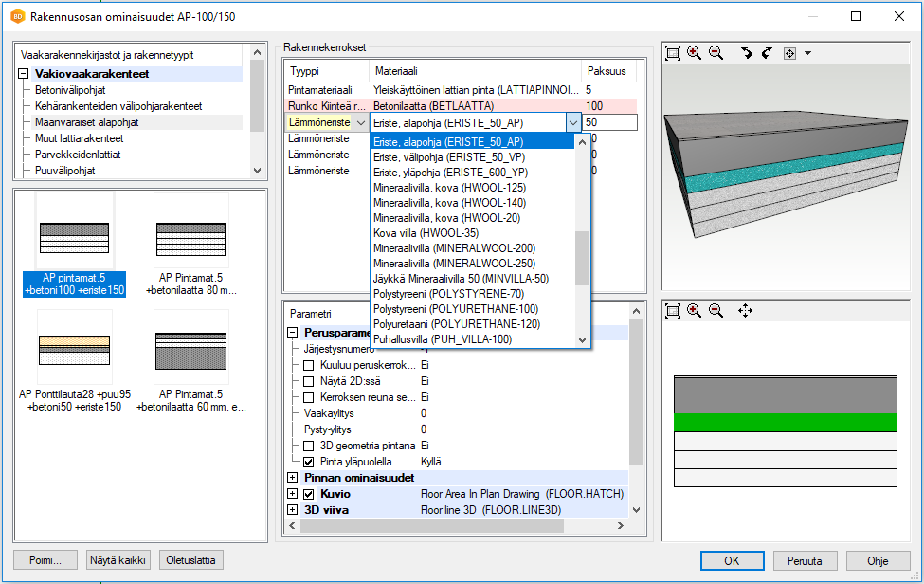This screenshot has height=584, width=924.
Task: Expand the Pinnan ominaisuudet group
Action: coord(292,478)
